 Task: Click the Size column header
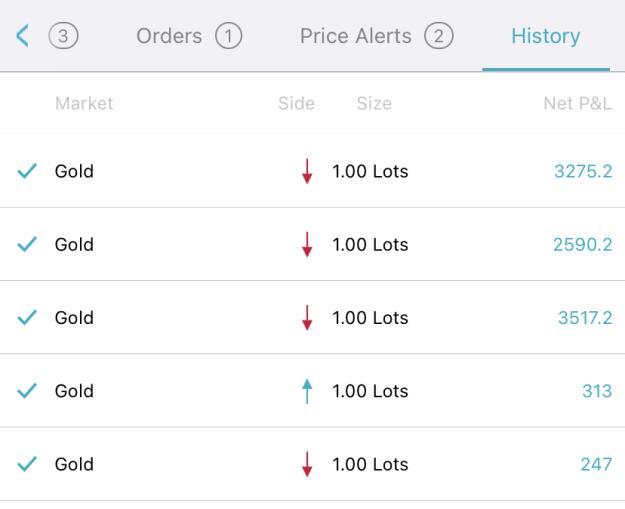tap(374, 103)
